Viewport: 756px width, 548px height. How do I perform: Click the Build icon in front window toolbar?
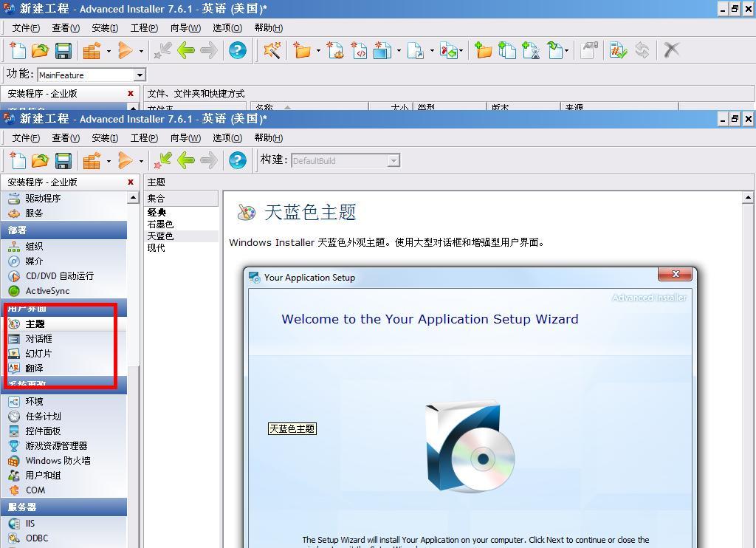(x=91, y=160)
